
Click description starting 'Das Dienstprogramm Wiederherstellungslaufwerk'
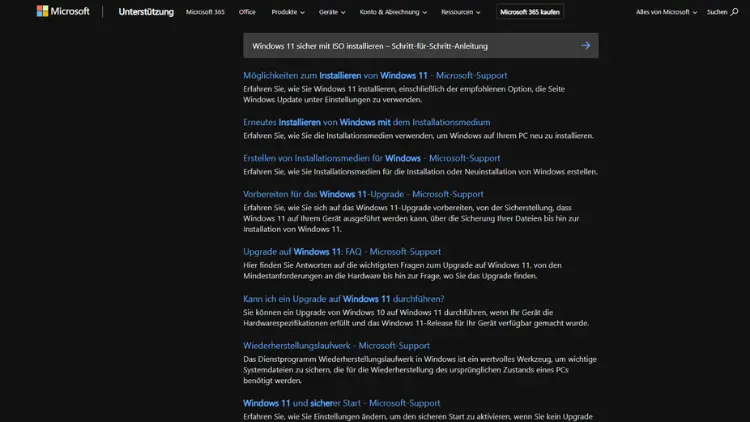pos(419,369)
